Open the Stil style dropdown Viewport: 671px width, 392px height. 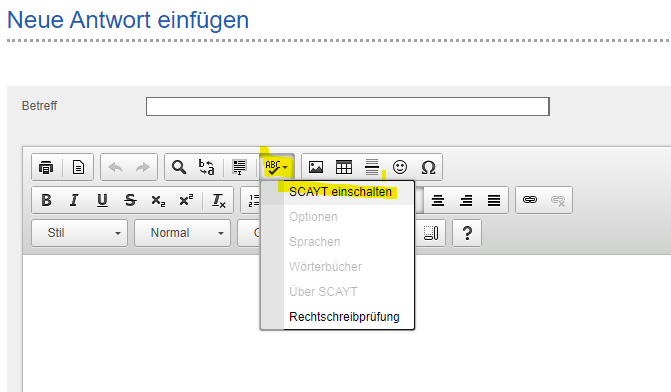[80, 233]
